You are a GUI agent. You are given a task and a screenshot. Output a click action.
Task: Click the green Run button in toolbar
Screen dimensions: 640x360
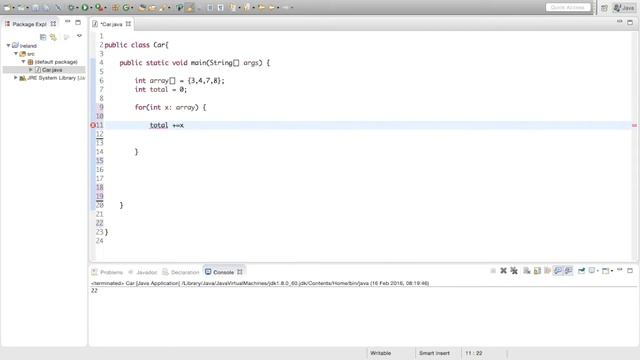84,7
